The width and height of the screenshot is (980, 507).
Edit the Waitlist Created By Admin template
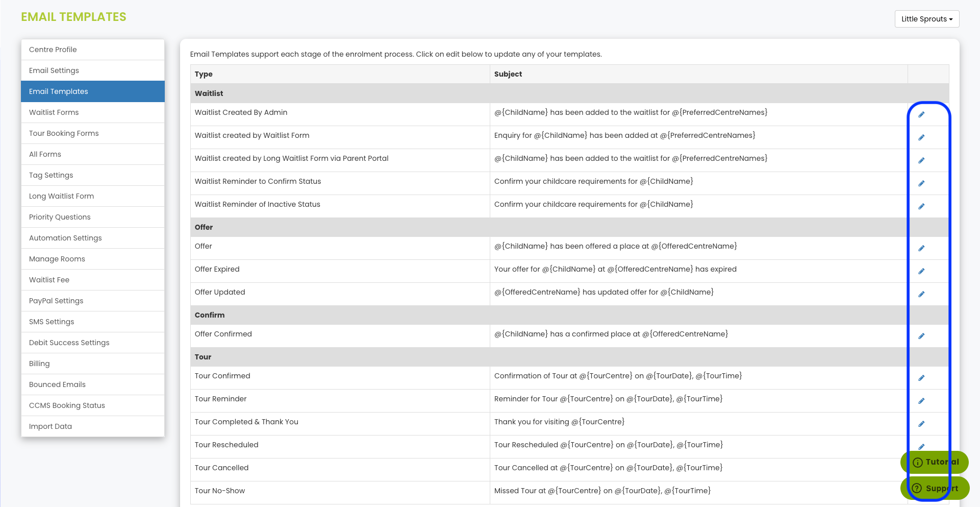(x=921, y=114)
